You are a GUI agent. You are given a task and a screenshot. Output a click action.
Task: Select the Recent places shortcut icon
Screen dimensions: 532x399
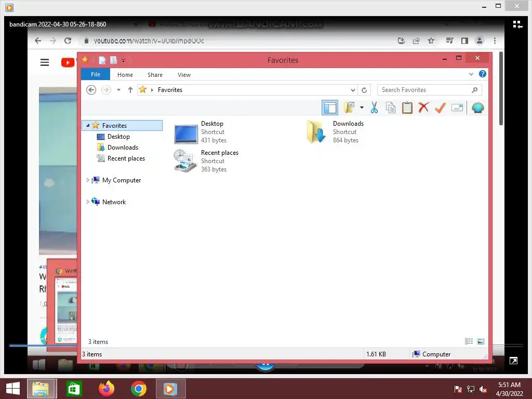[x=185, y=161]
